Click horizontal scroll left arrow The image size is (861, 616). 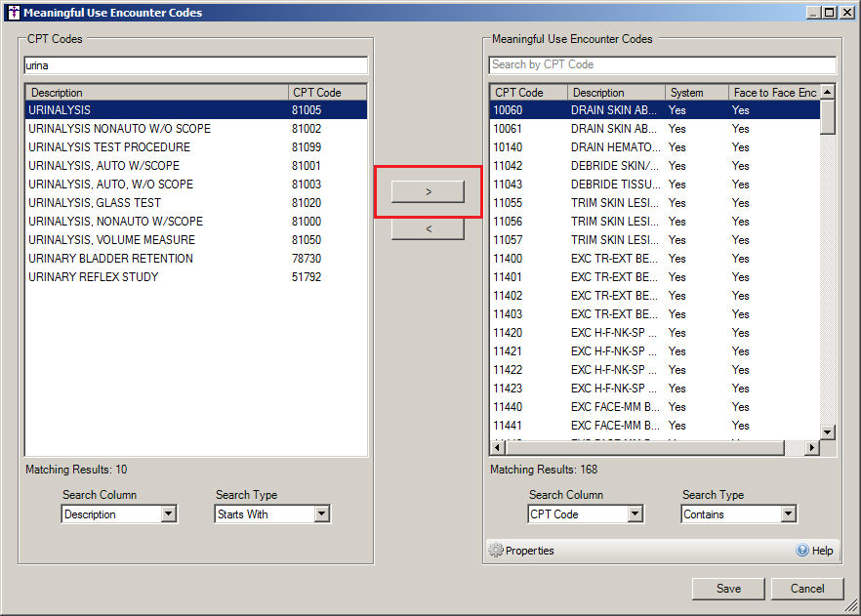498,447
